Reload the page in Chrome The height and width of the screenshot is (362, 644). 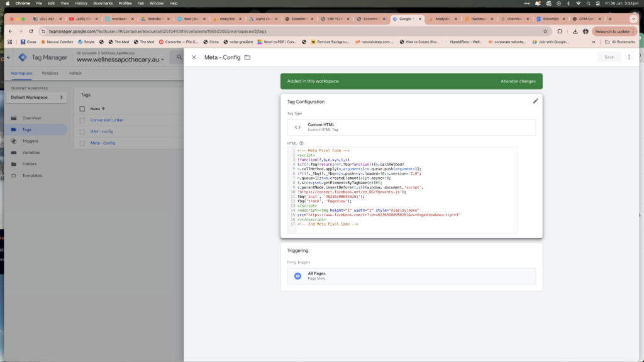[31, 31]
